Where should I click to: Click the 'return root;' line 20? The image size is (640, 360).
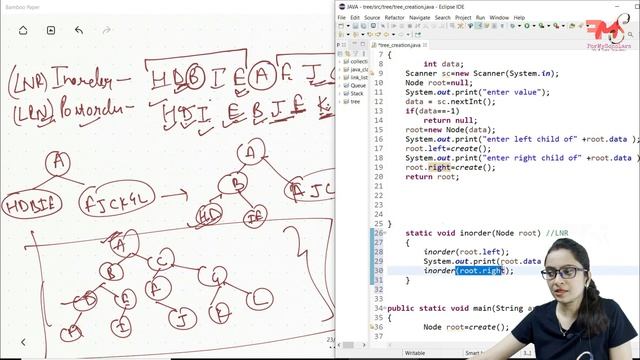pos(432,177)
